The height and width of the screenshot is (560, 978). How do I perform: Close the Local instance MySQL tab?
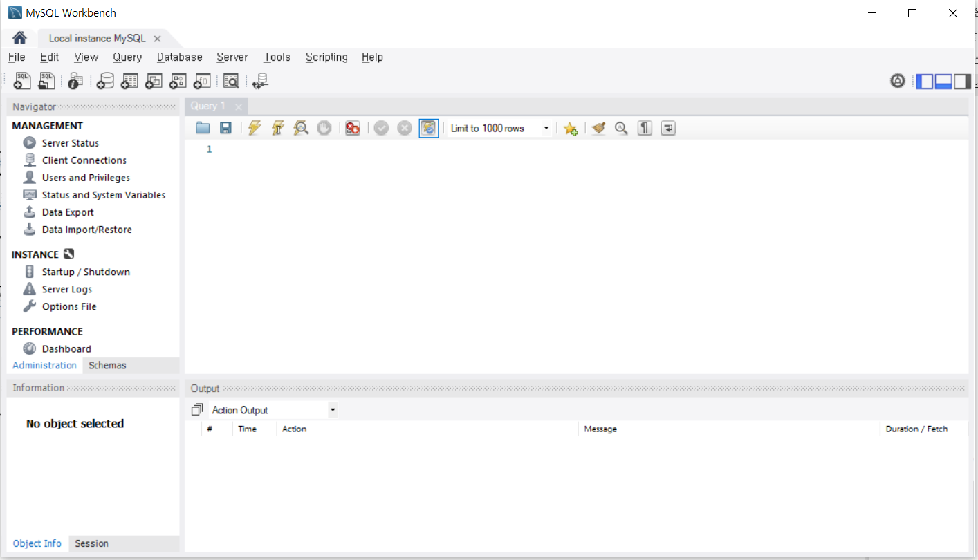click(157, 39)
